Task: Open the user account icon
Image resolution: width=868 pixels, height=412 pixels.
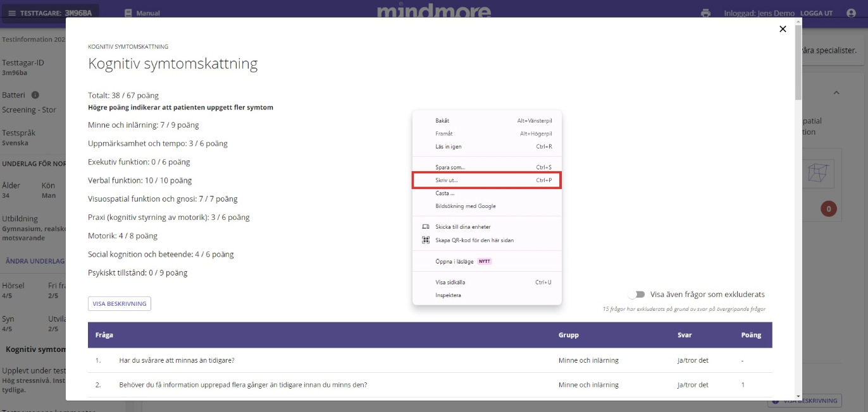Action: (851, 13)
